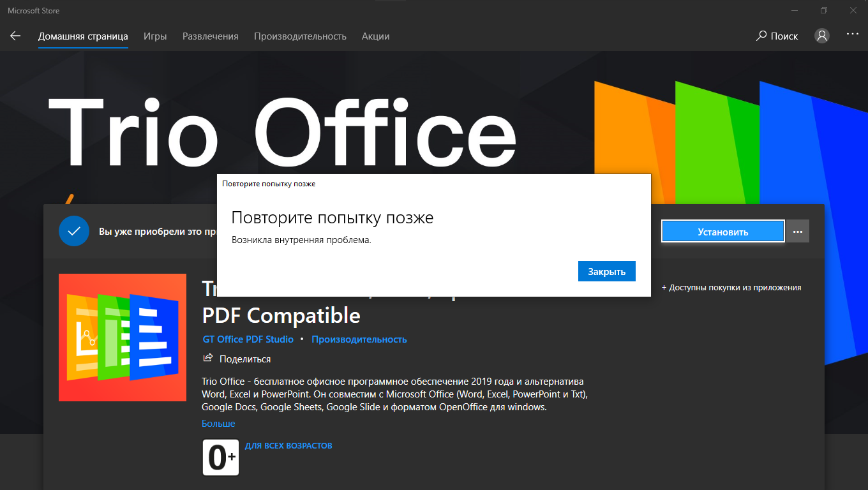Click ДЛЯ ВСЕХ ВОЗРАСТОВ rating link
This screenshot has width=868, height=490.
click(x=288, y=446)
